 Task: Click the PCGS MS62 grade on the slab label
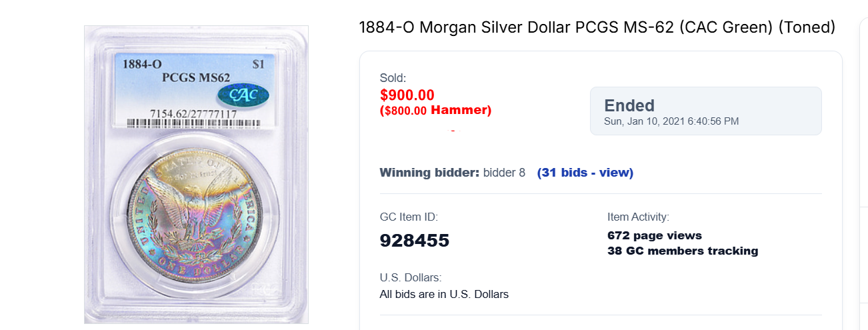tap(196, 78)
